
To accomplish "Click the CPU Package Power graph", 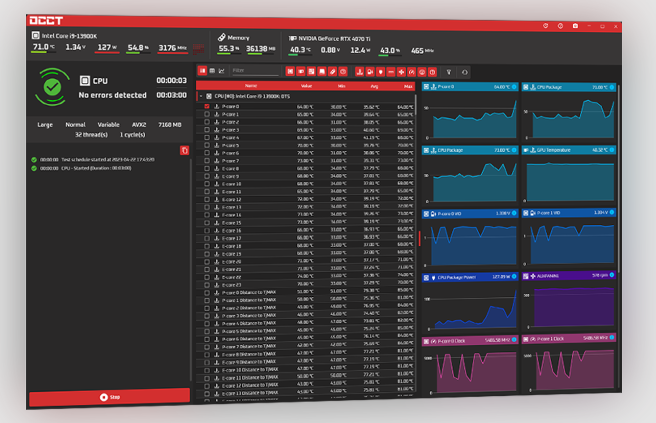I will pos(472,302).
